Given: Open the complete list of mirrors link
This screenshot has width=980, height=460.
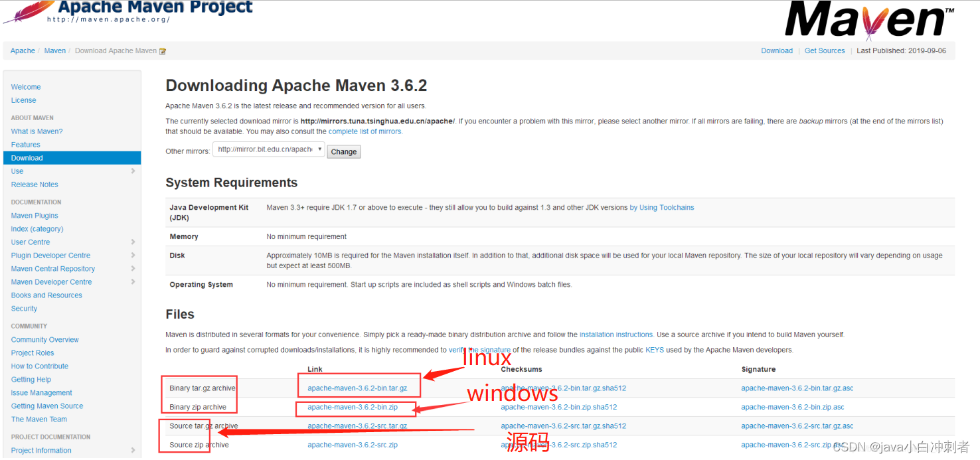Looking at the screenshot, I should click(365, 131).
